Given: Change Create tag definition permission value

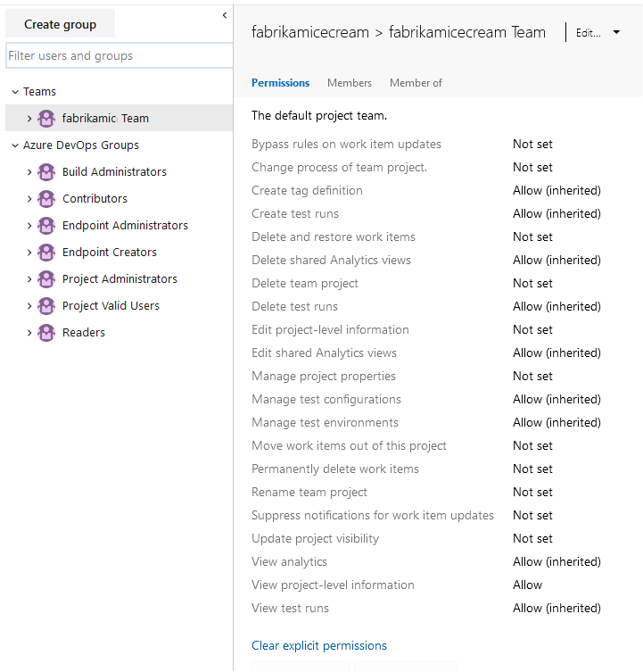Looking at the screenshot, I should pos(556,190).
